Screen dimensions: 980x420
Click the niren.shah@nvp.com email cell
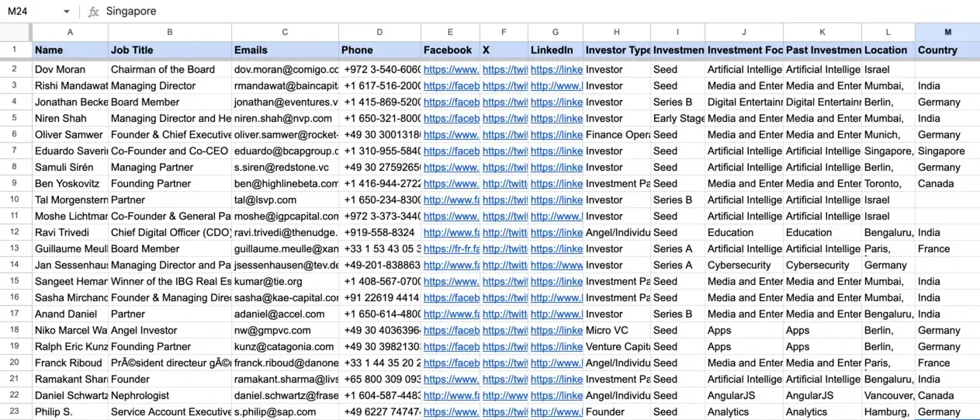[285, 118]
